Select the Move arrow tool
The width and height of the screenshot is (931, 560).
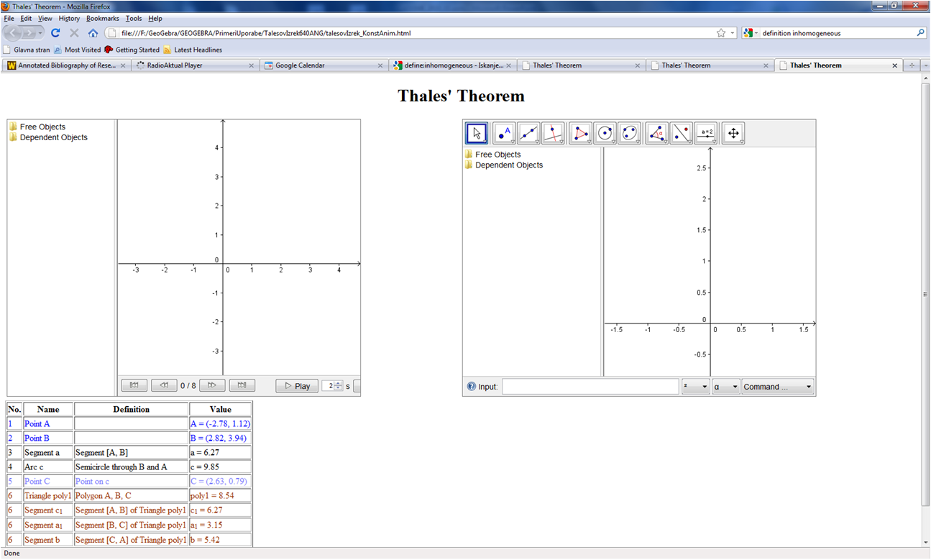point(477,133)
